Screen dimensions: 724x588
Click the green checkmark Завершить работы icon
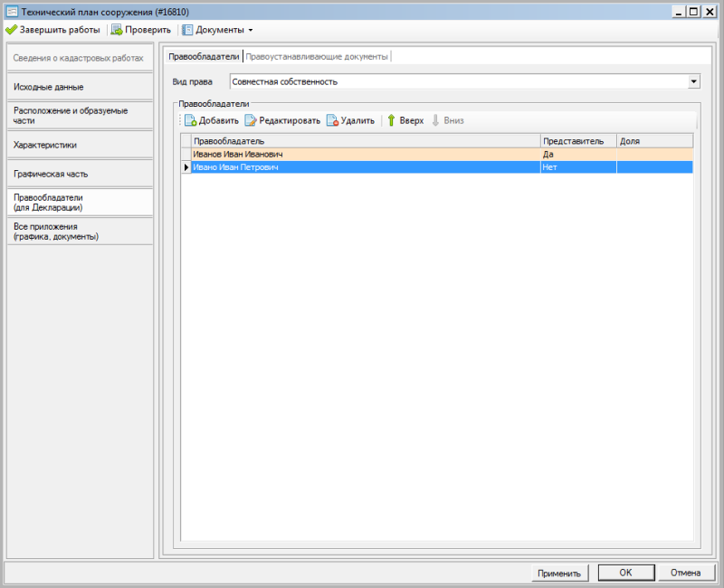coord(11,30)
